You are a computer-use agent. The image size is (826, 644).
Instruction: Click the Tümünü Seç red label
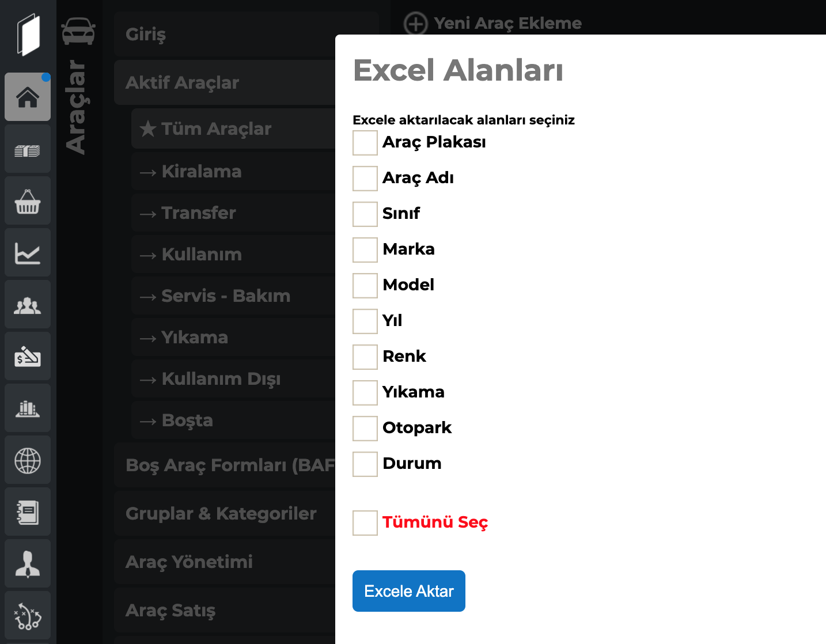tap(435, 522)
